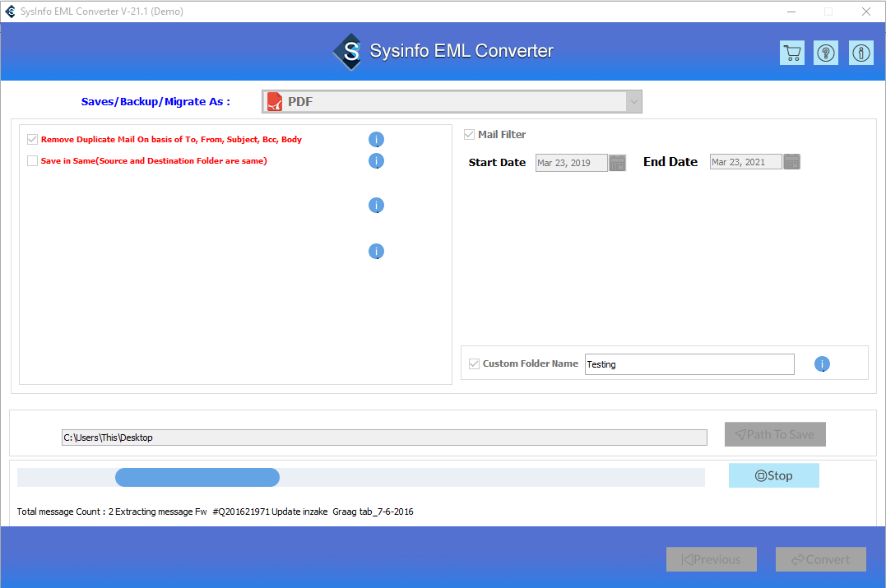Viewport: 886px width, 588px height.
Task: Minimize the SysInfo EML Converter window
Action: [791, 12]
